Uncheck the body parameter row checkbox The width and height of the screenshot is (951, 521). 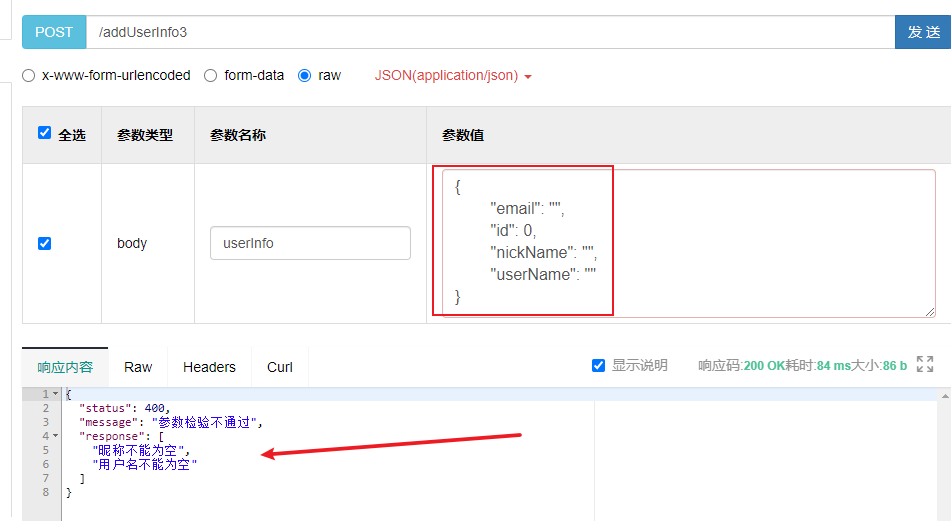coord(44,243)
